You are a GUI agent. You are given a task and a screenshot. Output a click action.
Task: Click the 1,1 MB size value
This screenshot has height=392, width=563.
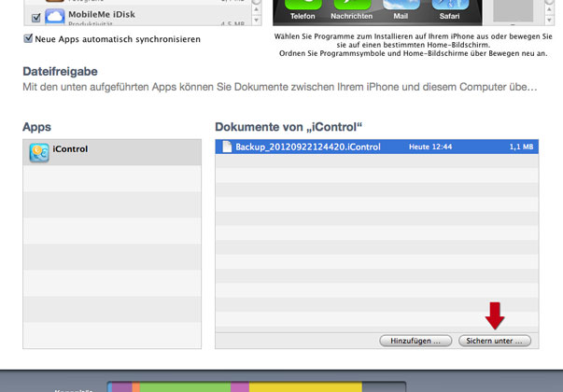521,147
